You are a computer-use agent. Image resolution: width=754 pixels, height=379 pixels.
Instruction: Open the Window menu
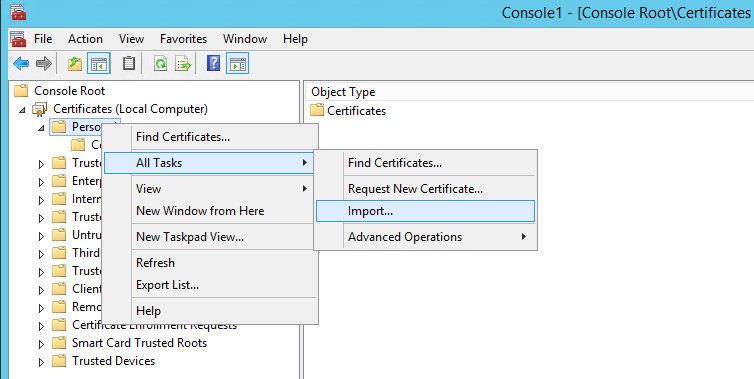coord(245,38)
